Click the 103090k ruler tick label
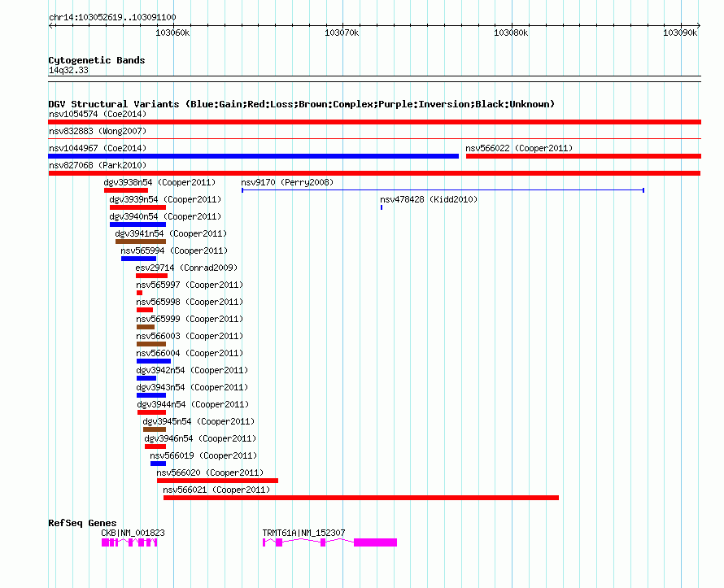This screenshot has width=724, height=588. coord(681,33)
